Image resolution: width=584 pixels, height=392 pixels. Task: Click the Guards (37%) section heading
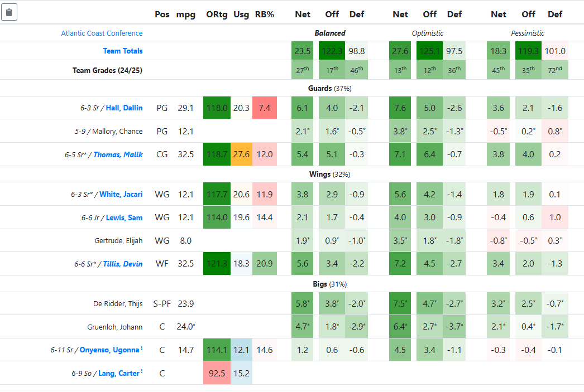[x=329, y=88]
